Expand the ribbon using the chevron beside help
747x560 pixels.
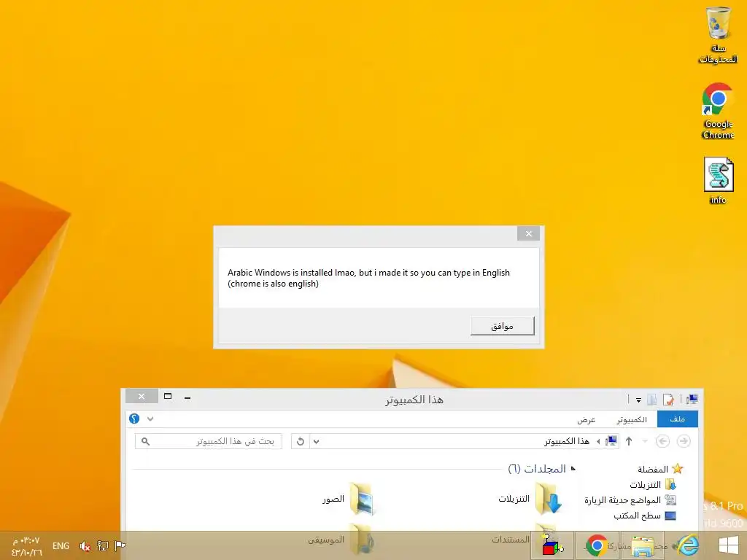pyautogui.click(x=150, y=419)
